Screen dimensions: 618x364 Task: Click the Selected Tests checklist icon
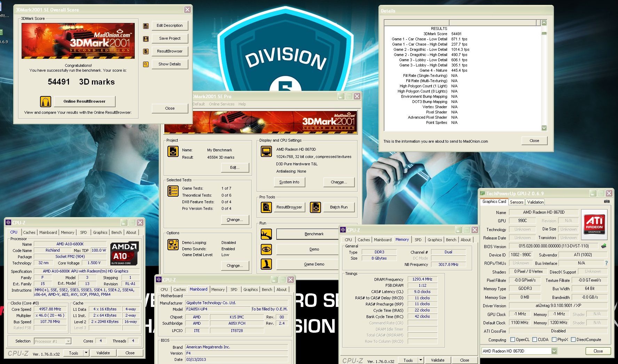point(173,191)
